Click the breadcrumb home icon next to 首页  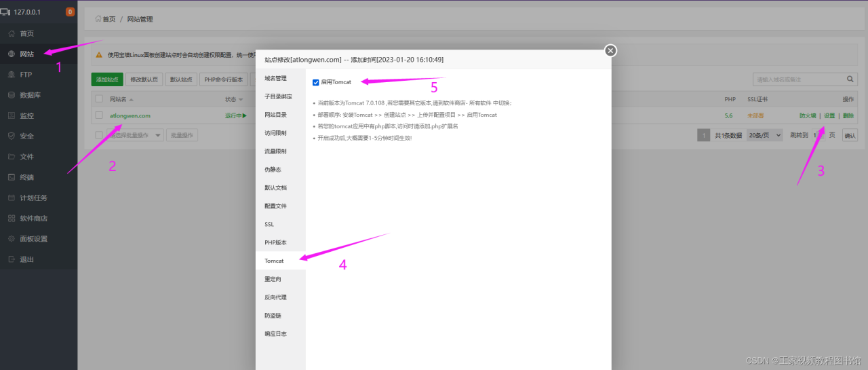tap(98, 19)
